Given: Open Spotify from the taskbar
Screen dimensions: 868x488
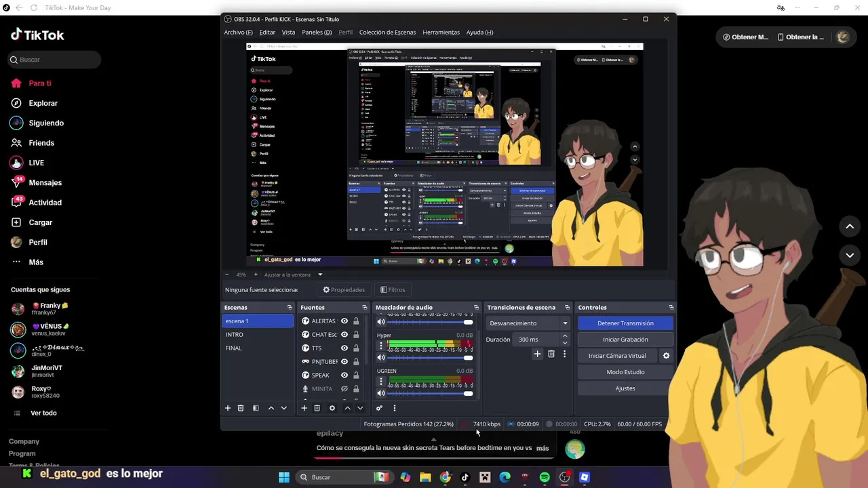Looking at the screenshot, I should tap(545, 477).
